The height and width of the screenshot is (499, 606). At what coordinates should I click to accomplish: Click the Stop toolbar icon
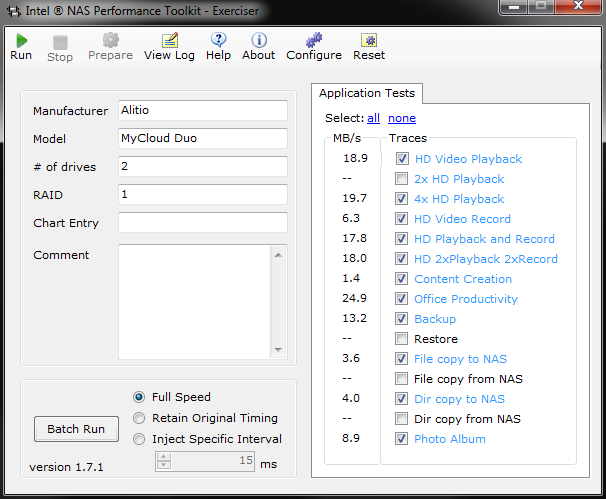click(x=60, y=42)
